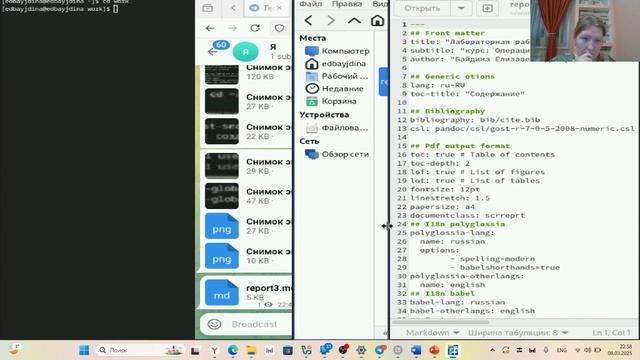Go back in the browser toolbar
This screenshot has height=360, width=640.
click(210, 28)
